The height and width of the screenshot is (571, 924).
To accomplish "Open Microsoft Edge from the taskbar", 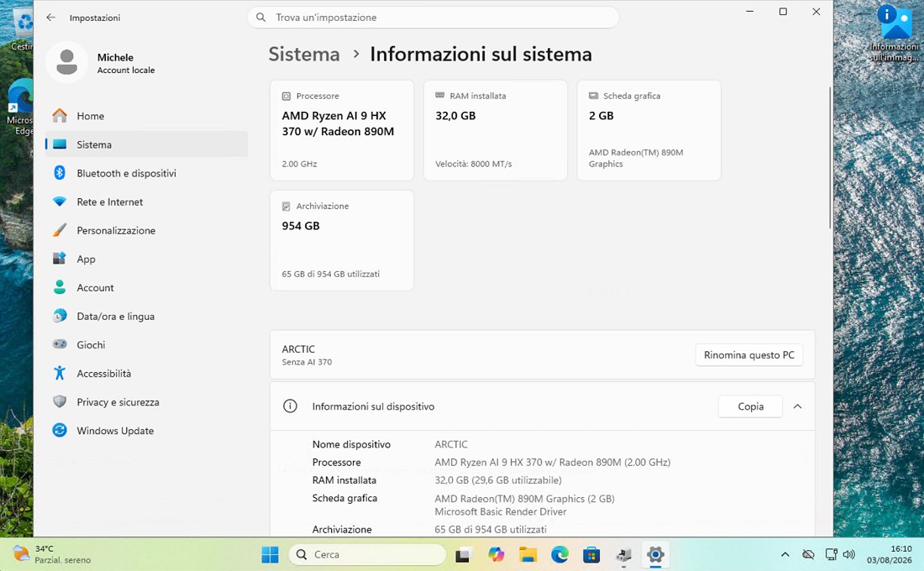I will point(559,554).
